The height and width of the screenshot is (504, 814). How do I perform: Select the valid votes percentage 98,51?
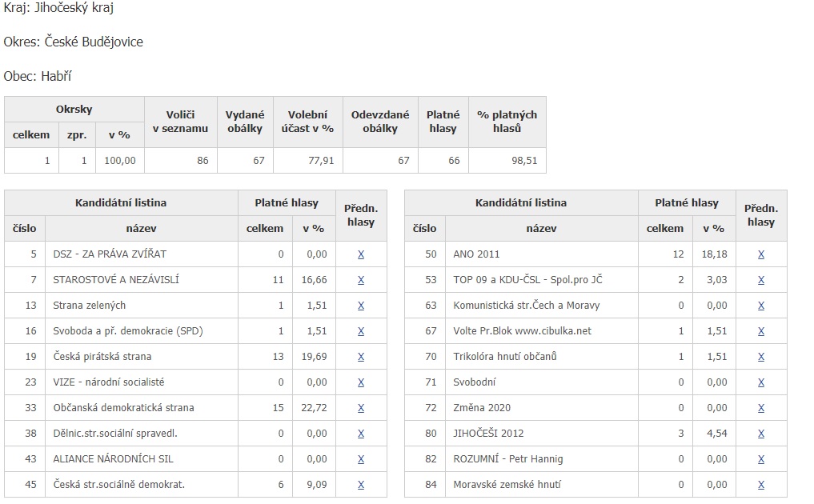click(x=524, y=160)
